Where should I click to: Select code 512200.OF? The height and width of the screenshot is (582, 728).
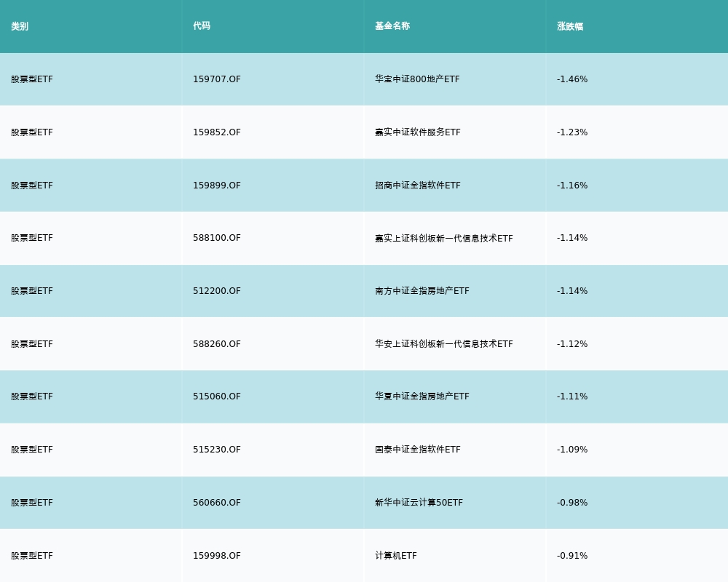[x=217, y=291]
